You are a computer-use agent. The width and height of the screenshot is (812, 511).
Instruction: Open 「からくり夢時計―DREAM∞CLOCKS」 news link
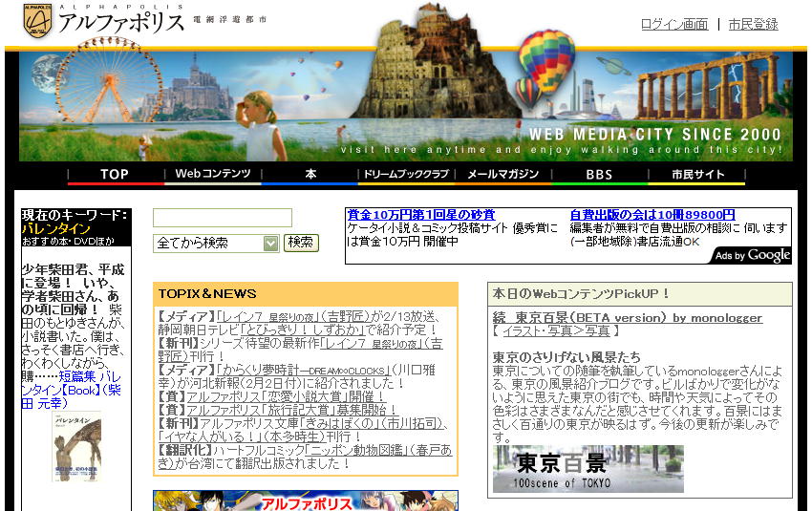click(304, 371)
